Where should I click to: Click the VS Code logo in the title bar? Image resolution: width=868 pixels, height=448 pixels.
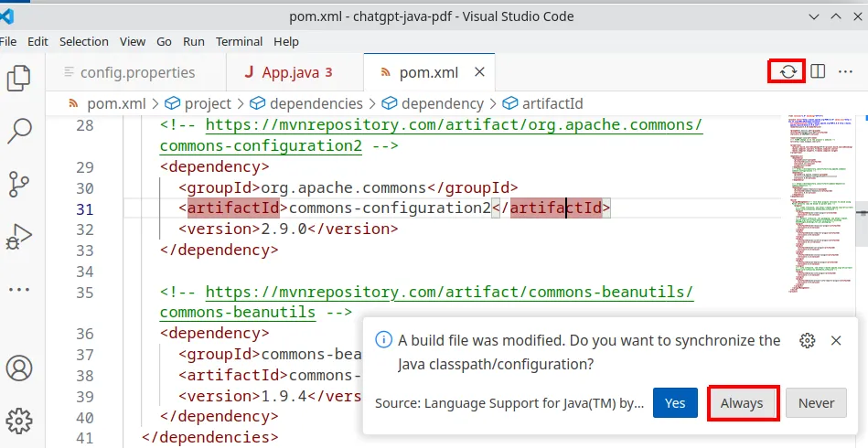[5, 16]
